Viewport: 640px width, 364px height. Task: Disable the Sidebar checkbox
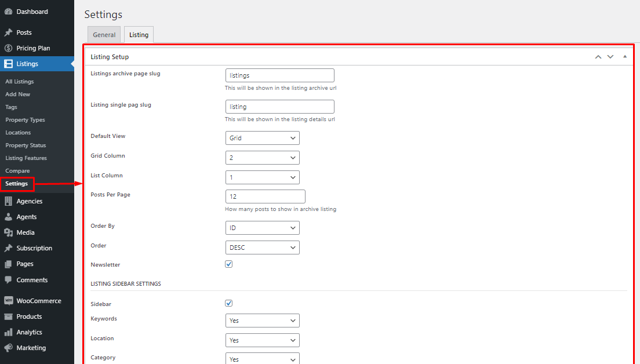[x=228, y=303]
